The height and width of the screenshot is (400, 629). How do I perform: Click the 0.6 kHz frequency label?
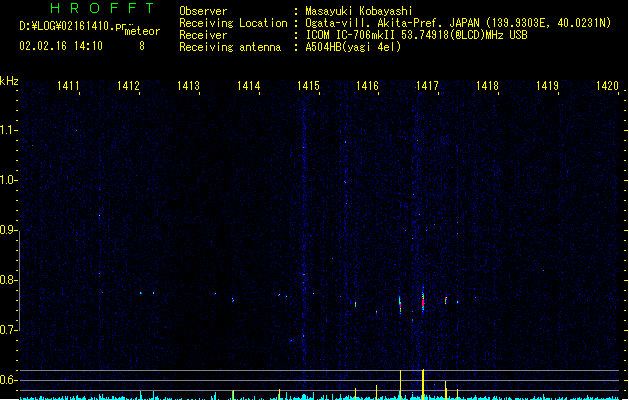pyautogui.click(x=8, y=380)
